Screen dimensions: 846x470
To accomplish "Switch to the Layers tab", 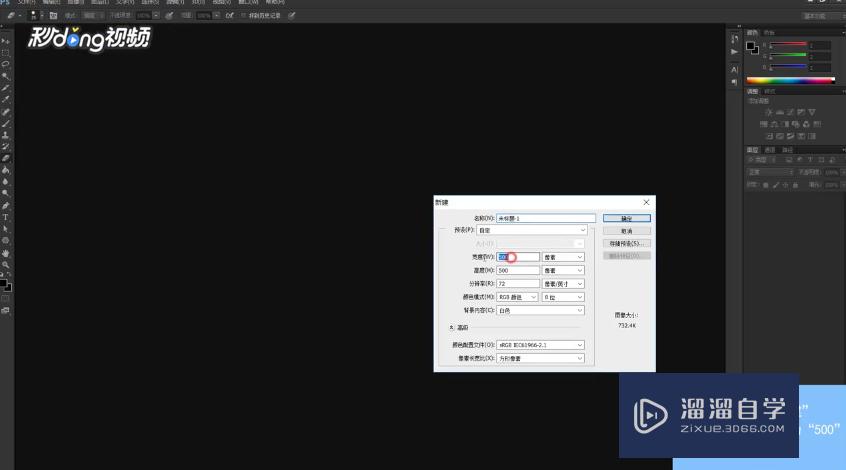I will (x=752, y=150).
